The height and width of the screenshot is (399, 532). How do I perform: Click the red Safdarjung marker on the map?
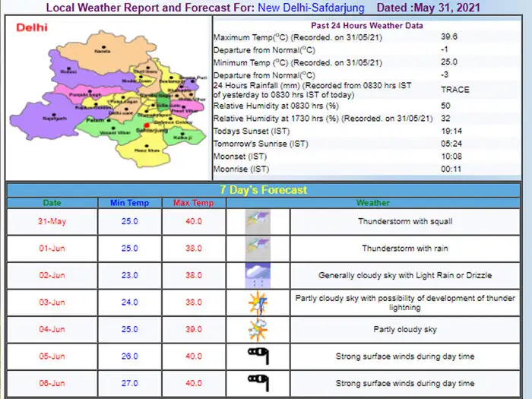coord(147,125)
